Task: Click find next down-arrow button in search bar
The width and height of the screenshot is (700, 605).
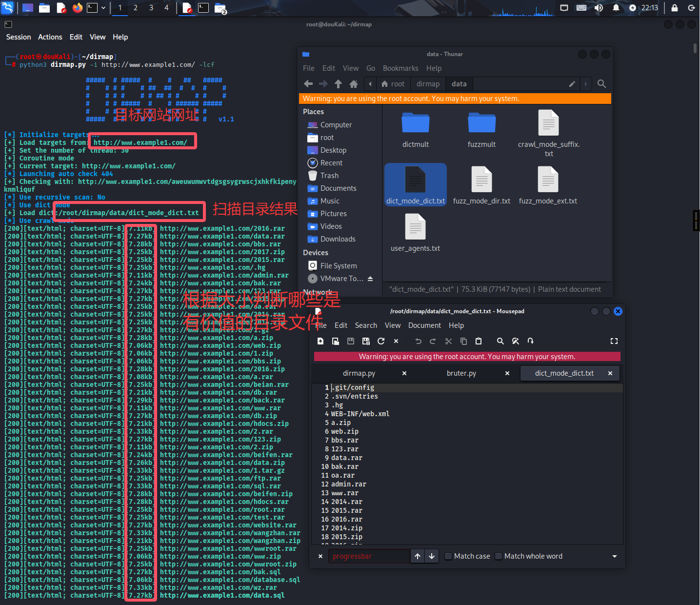Action: pyautogui.click(x=432, y=556)
